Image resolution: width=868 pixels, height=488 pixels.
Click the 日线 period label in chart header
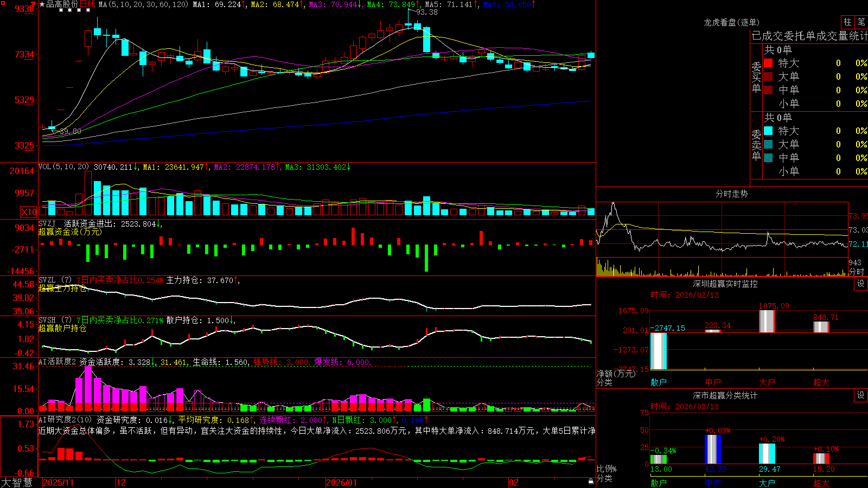(x=87, y=4)
